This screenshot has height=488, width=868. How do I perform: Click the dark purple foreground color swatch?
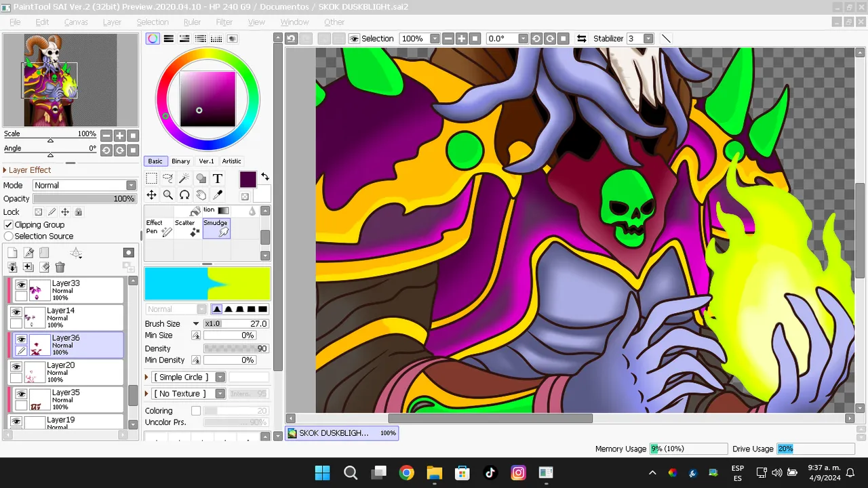click(x=248, y=179)
